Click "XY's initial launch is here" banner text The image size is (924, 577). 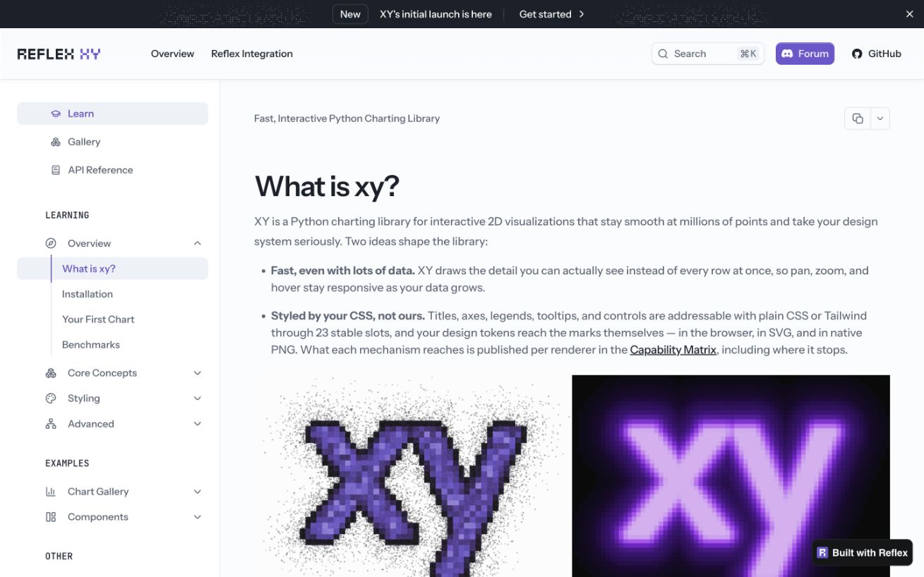coord(436,14)
